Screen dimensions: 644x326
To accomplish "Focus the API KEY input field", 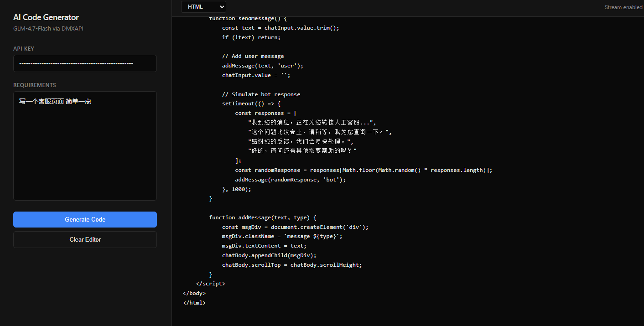I will click(x=85, y=63).
